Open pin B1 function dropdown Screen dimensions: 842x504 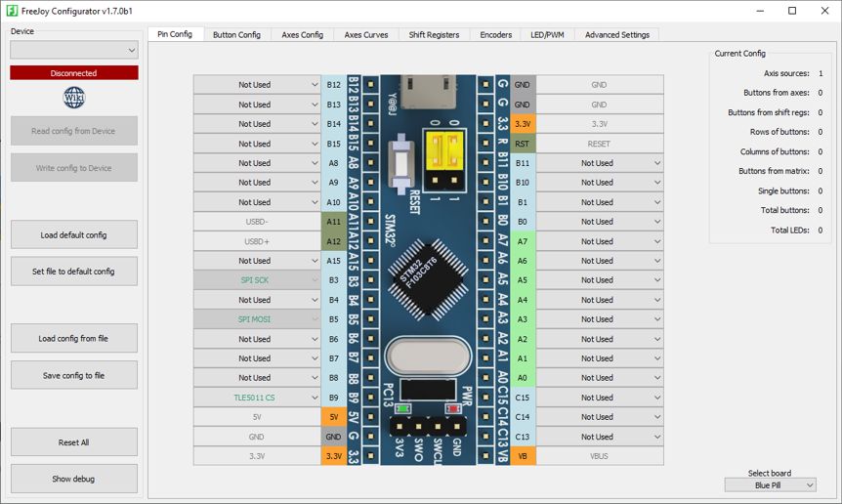[x=600, y=202]
